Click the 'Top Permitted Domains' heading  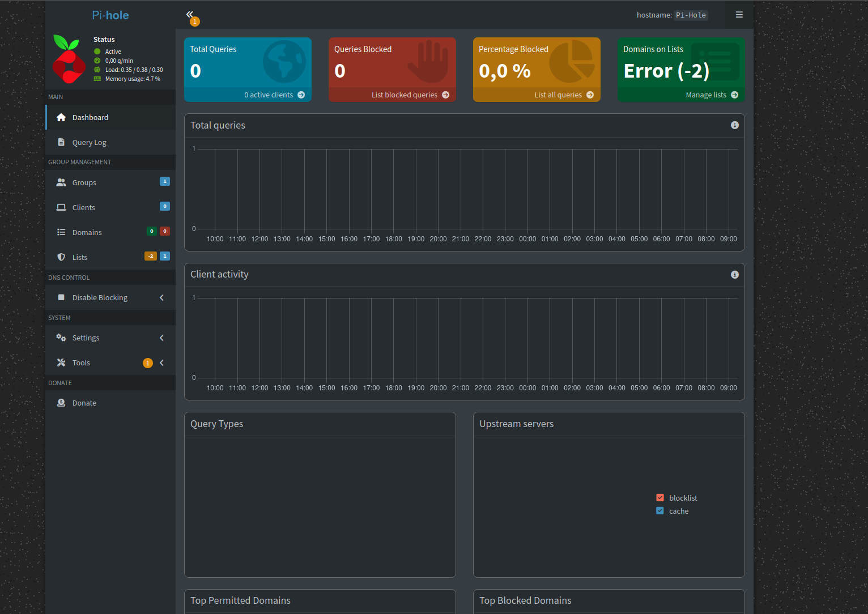240,600
